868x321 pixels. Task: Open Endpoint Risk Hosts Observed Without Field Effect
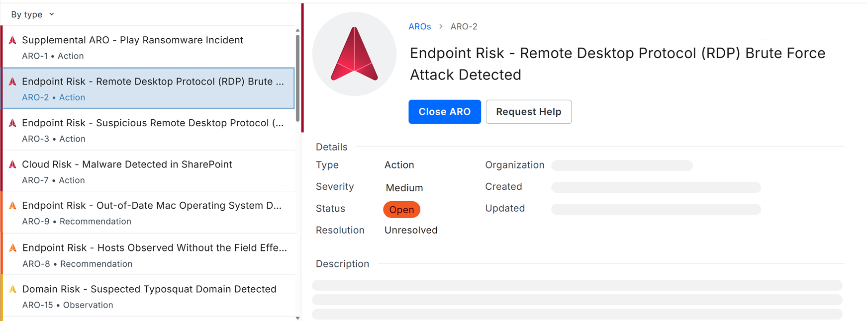(148, 254)
